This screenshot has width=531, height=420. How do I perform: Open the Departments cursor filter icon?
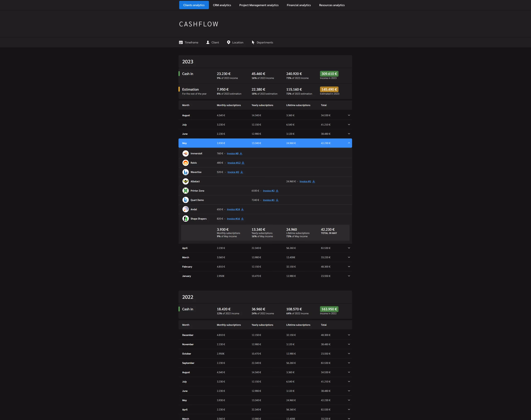253,42
